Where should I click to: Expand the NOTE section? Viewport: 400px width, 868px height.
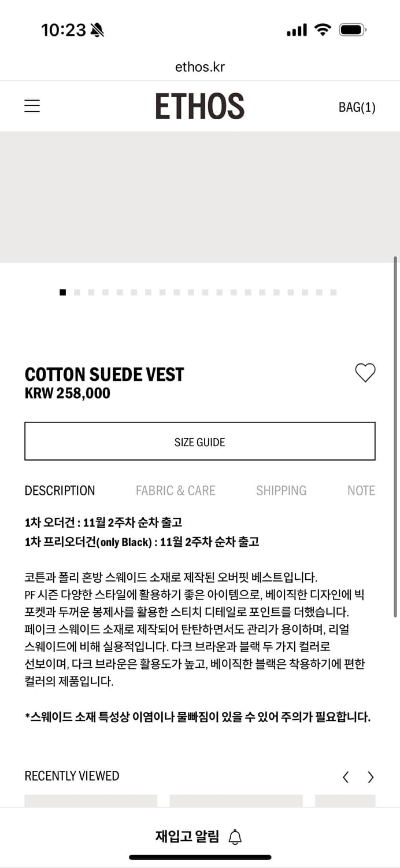(361, 490)
